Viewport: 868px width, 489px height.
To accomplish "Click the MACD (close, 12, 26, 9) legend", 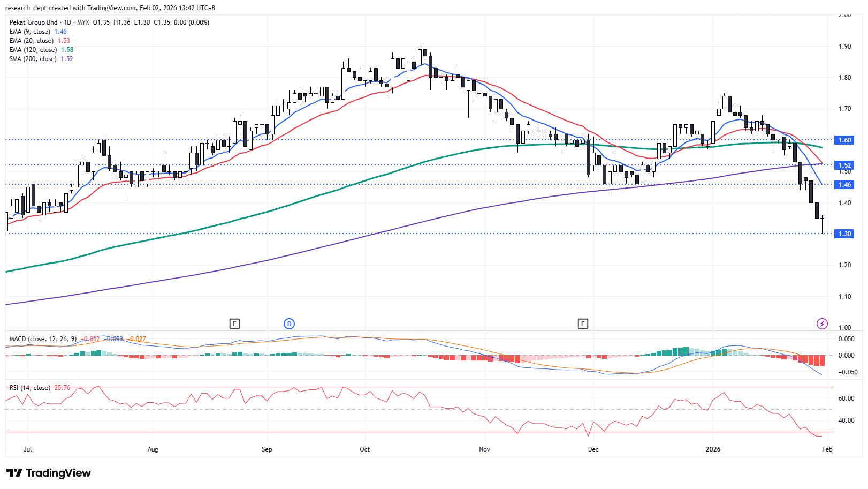I will pyautogui.click(x=43, y=339).
